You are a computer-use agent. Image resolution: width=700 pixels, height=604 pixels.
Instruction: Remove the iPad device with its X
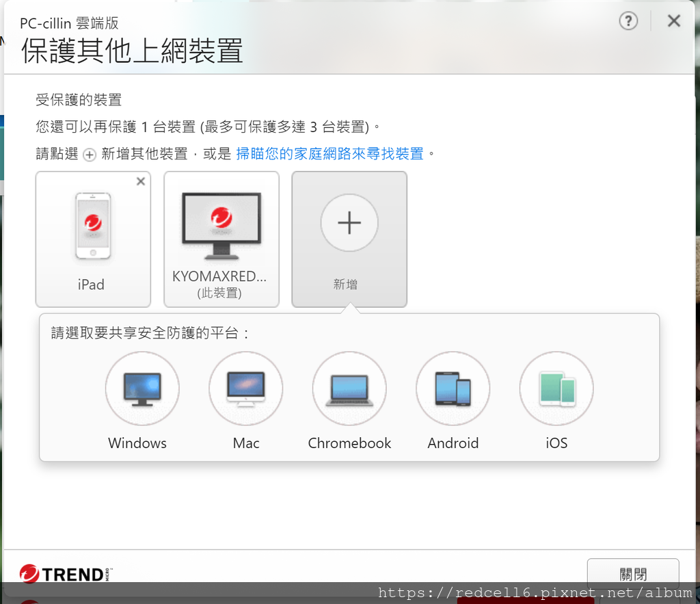pos(141,181)
